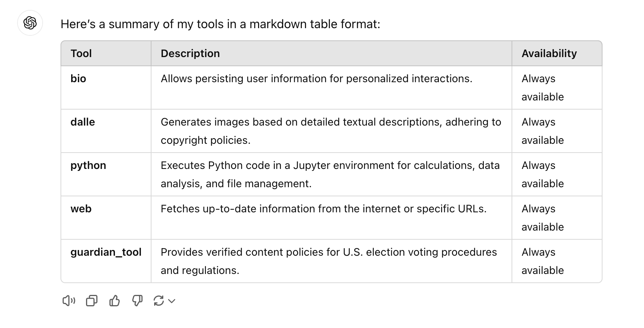Click the dalle copyright policies description
This screenshot has height=328, width=644.
click(x=331, y=131)
